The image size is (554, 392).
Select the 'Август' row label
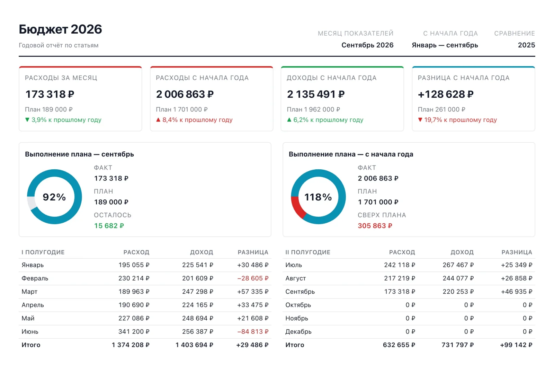pos(296,278)
